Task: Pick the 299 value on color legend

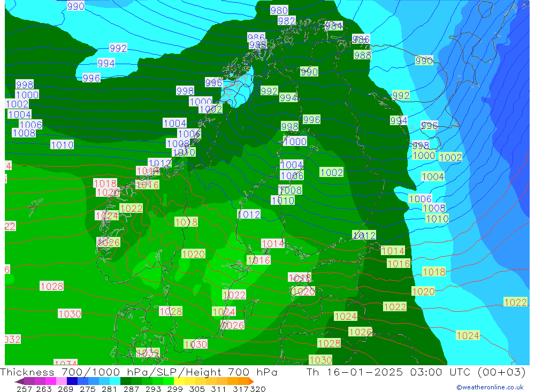Action: pos(174,389)
